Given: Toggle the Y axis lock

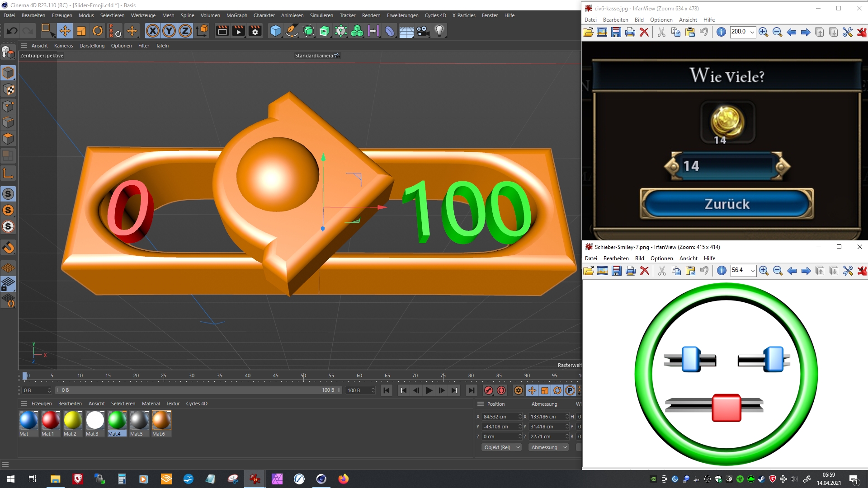Looking at the screenshot, I should click(169, 31).
